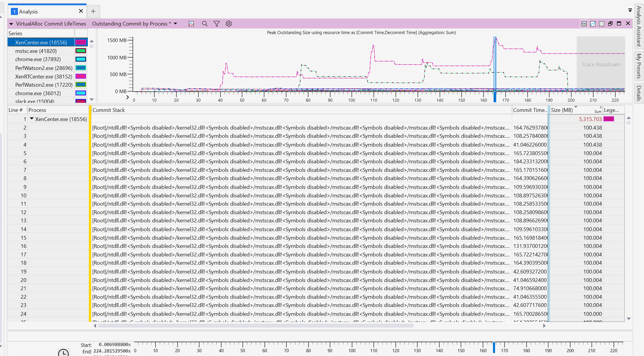Viewport: 644px width, 356px height.
Task: Click the Legend column header
Action: click(x=613, y=110)
